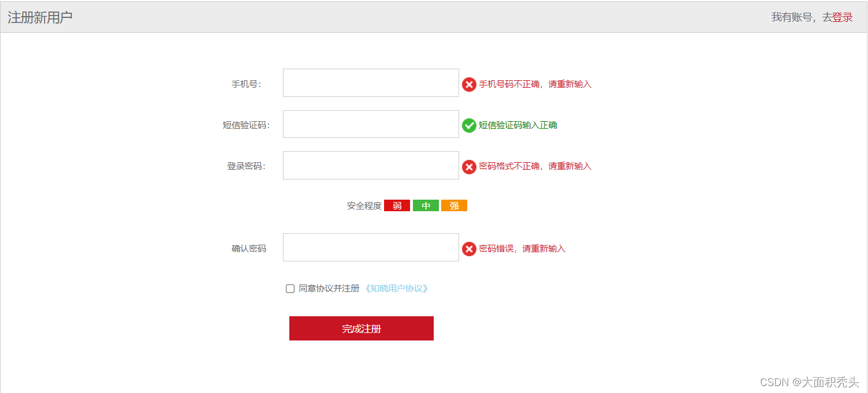Click the message 短信验证码输入正确
This screenshot has height=393, width=868.
[518, 125]
